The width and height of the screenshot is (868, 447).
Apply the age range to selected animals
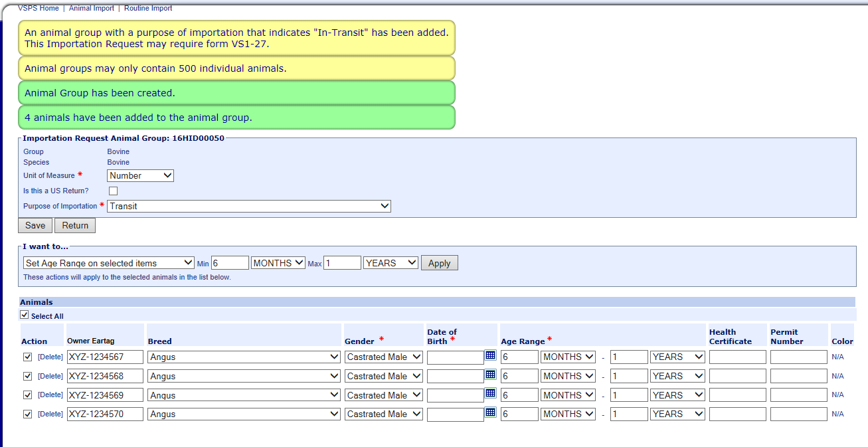point(439,263)
